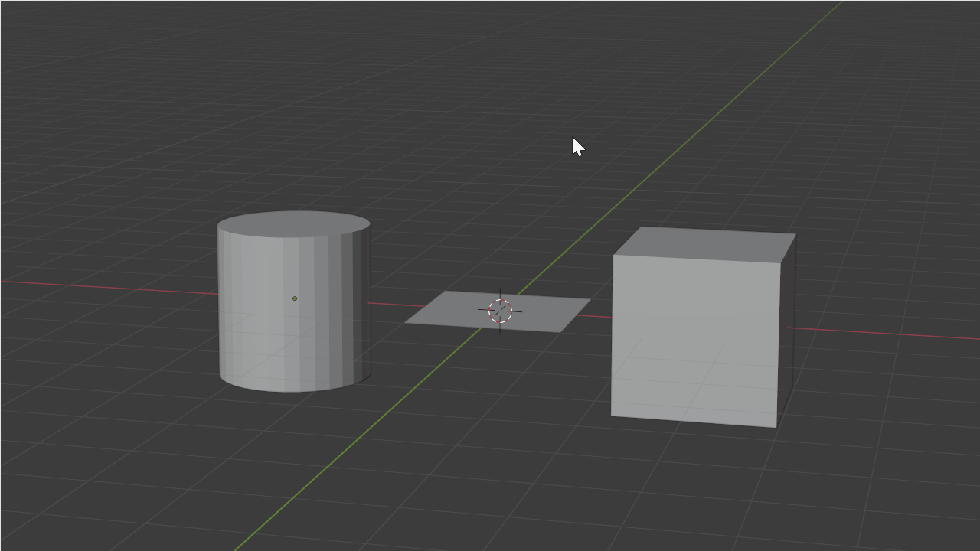Click the cube's bottom-right front corner

click(x=776, y=427)
